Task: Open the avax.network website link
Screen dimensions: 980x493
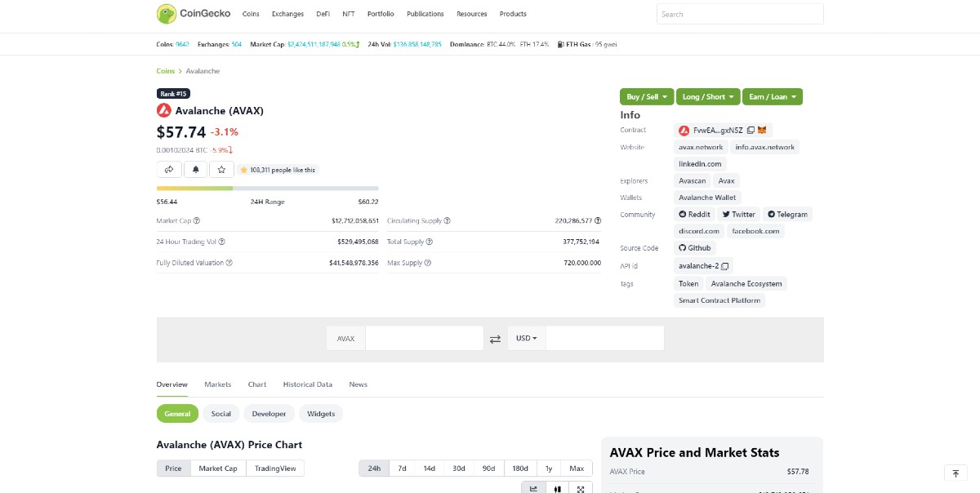Action: tap(701, 148)
